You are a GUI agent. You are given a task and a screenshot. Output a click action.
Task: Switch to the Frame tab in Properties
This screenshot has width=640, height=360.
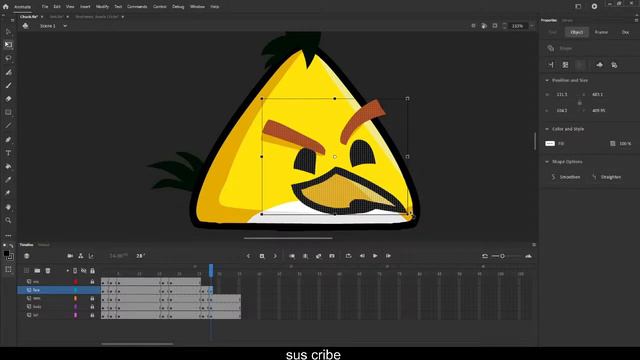[x=601, y=32]
